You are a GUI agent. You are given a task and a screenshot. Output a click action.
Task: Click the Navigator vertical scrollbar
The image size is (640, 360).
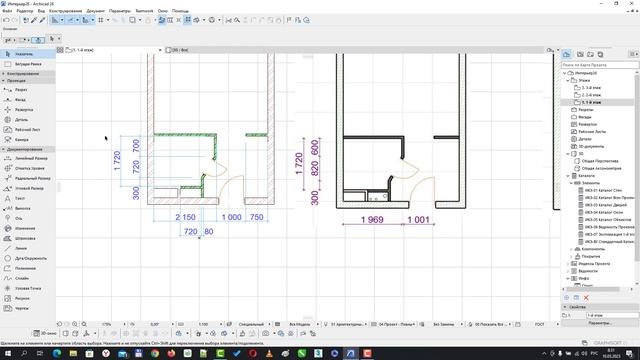coord(637,167)
